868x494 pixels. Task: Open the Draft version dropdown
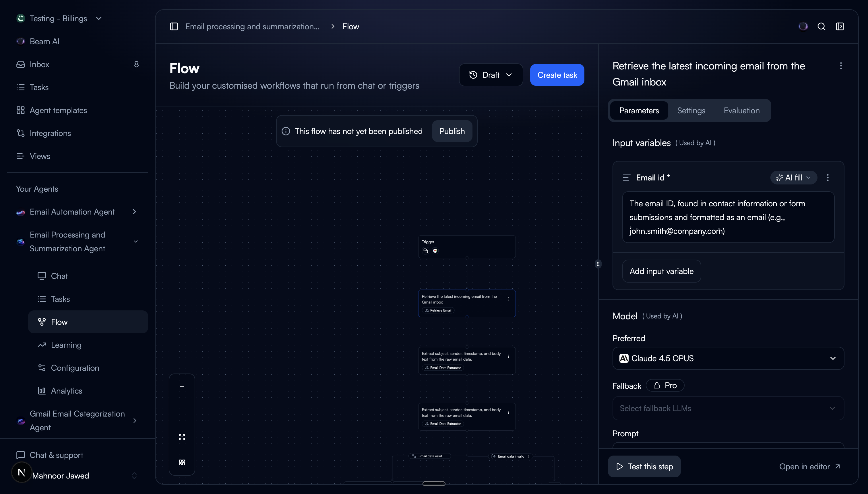tap(491, 75)
